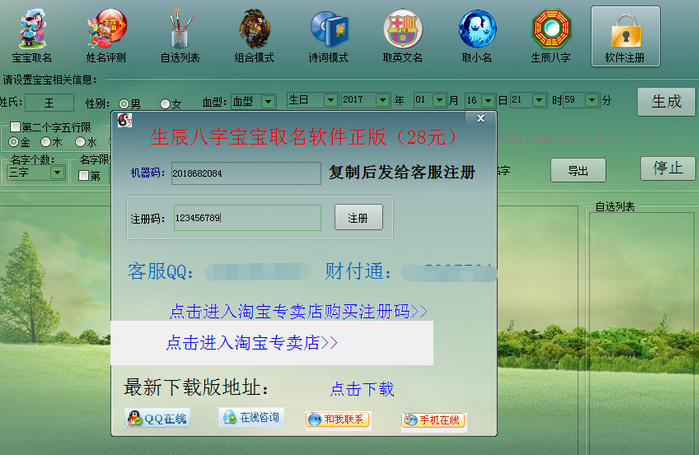699x455 pixels.
Task: Click the dialog's title bar logo icon
Action: [x=125, y=120]
